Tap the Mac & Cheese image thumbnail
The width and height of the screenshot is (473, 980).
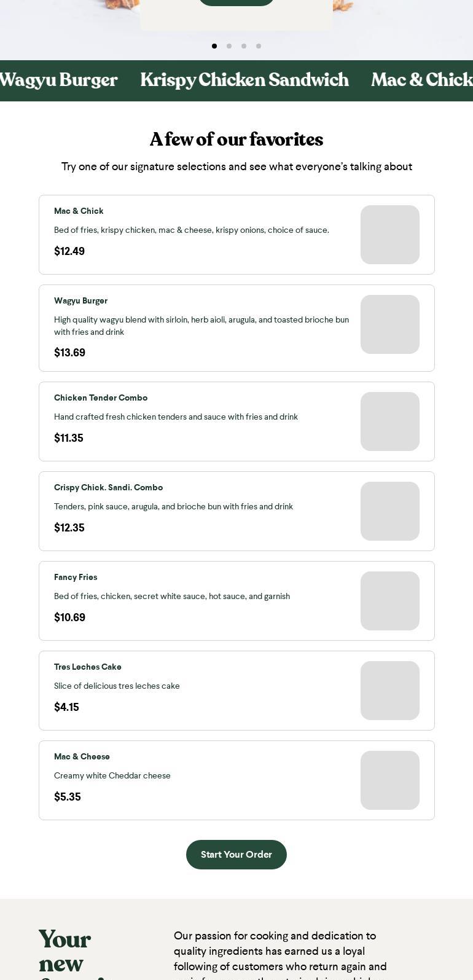point(389,780)
